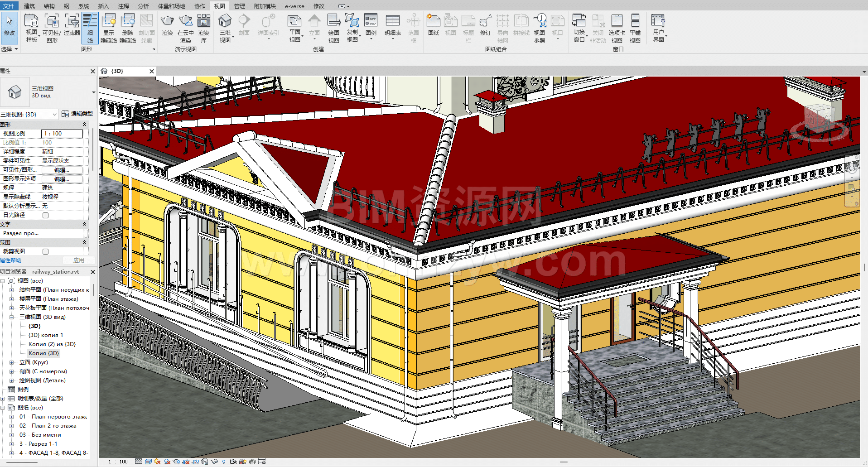Screen dimensions: 868x467
Task: Open the 过滤器 filters tool
Action: (72, 25)
